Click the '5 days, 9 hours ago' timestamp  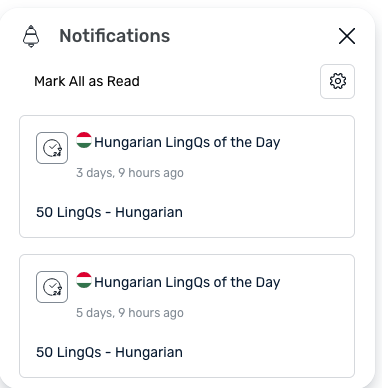click(130, 313)
